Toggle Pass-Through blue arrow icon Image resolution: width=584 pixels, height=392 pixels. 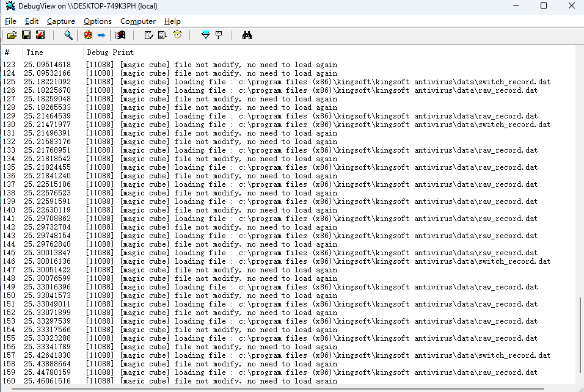(101, 35)
